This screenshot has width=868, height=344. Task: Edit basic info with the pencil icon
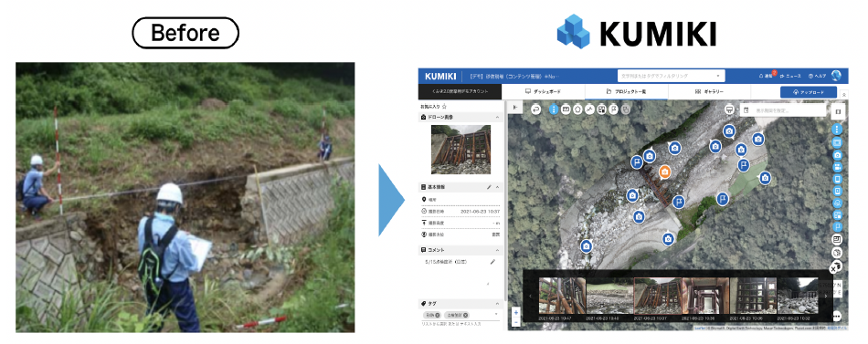(489, 187)
